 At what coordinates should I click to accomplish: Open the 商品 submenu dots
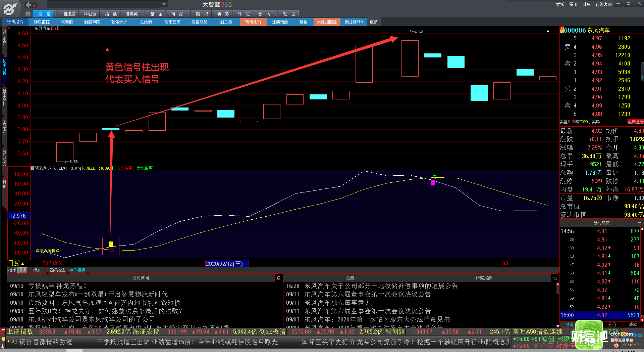coord(188,14)
